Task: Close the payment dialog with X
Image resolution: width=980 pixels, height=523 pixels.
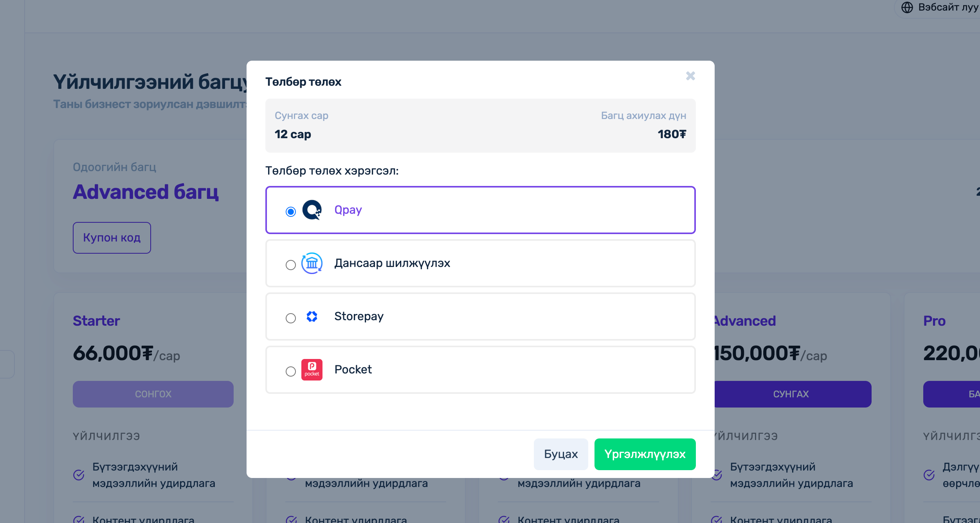Action: click(x=690, y=76)
